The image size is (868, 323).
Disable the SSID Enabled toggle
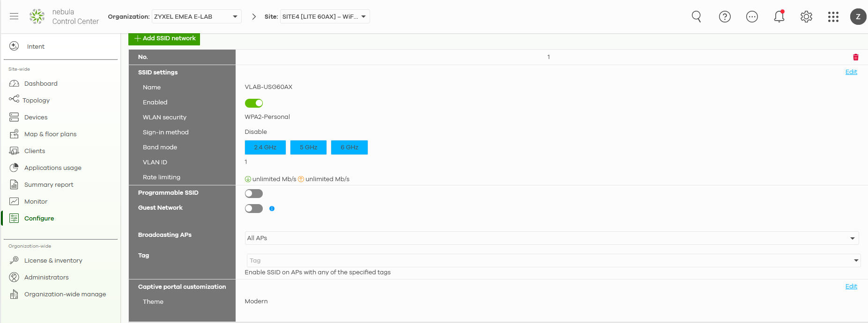coord(254,103)
